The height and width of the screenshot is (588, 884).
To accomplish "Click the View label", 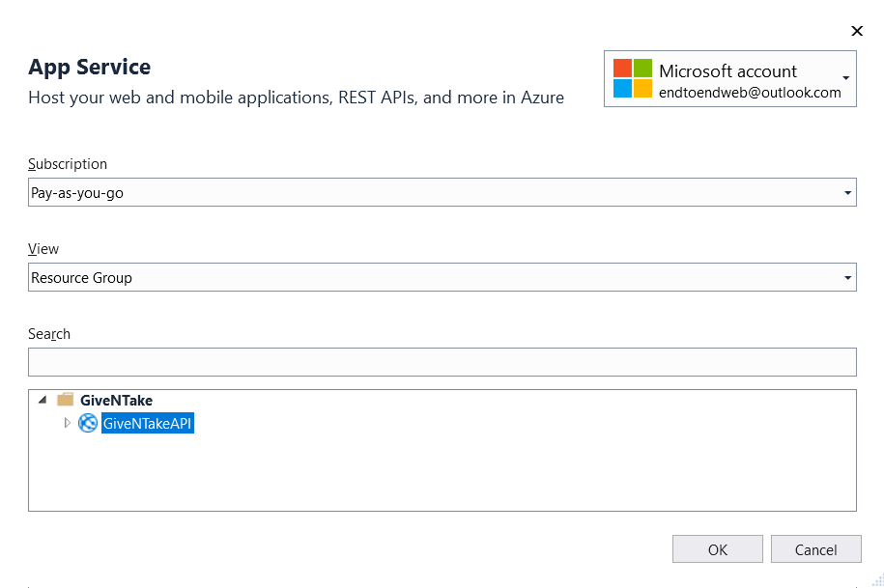I will (x=43, y=249).
